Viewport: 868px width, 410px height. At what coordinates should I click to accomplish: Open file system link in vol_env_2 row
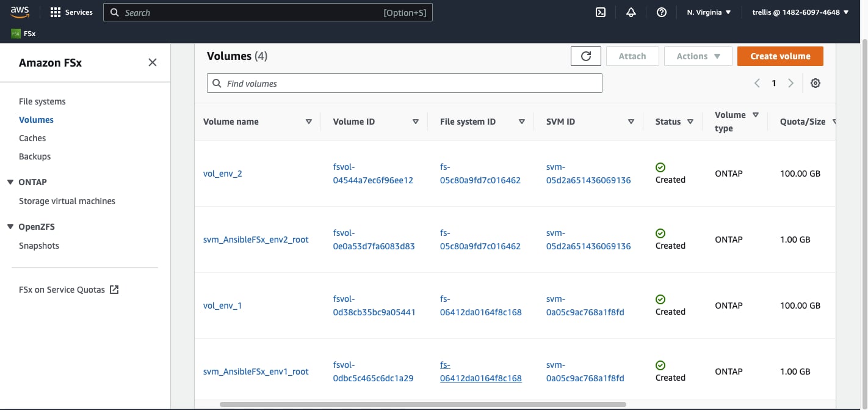point(480,174)
